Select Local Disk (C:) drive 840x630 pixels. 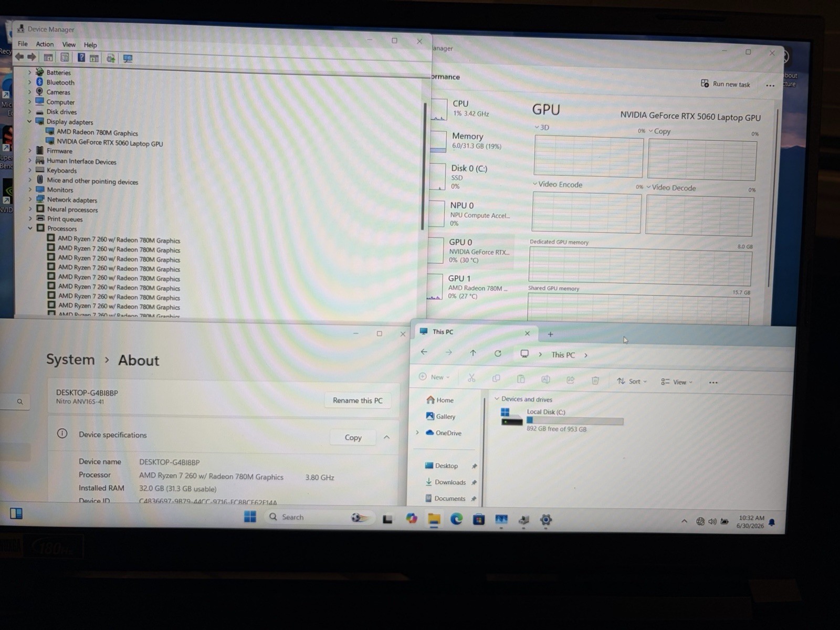point(562,420)
